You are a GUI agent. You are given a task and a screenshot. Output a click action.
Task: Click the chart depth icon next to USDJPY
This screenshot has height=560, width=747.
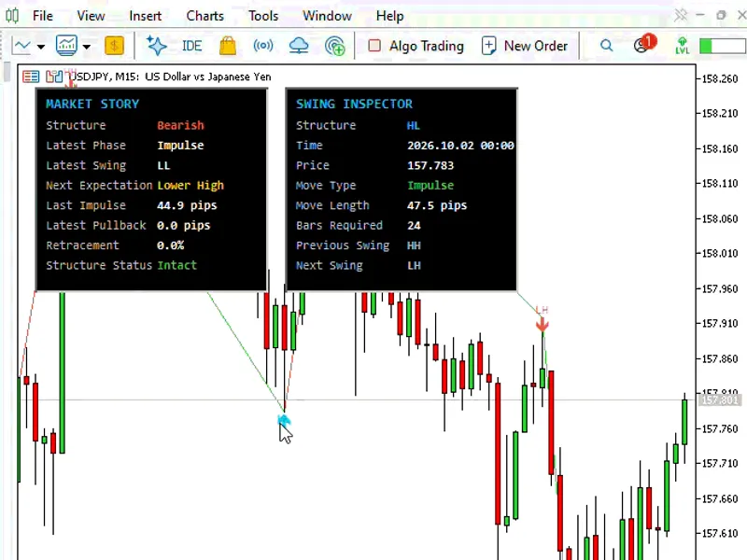click(54, 77)
